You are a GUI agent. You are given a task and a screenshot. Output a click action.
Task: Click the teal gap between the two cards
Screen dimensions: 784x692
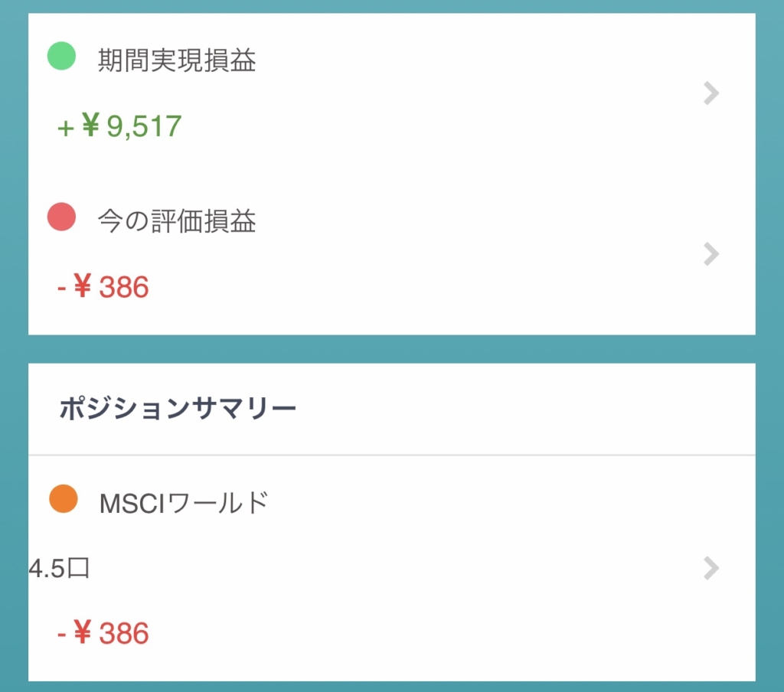coord(392,349)
